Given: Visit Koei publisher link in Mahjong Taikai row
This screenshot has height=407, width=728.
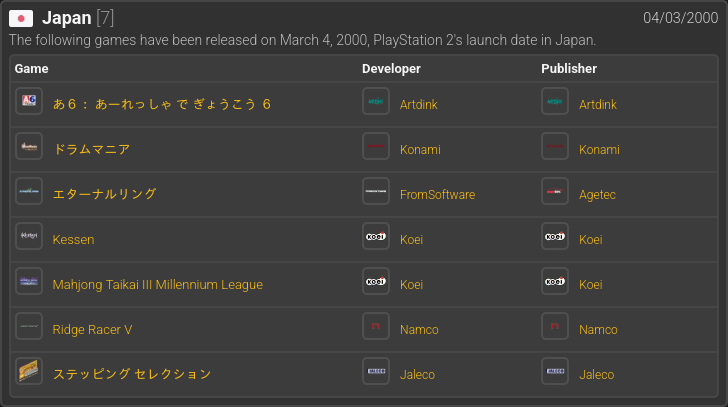Looking at the screenshot, I should coord(591,284).
